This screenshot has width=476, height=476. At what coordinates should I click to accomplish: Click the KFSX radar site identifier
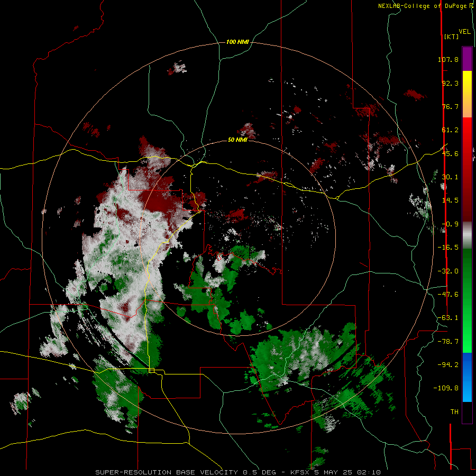tap(300, 472)
